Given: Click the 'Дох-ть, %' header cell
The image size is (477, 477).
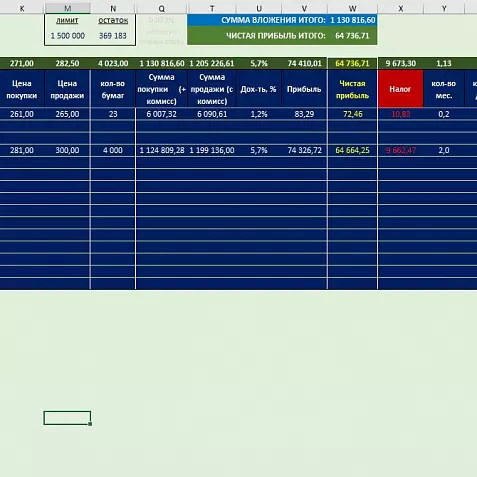Looking at the screenshot, I should [259, 89].
